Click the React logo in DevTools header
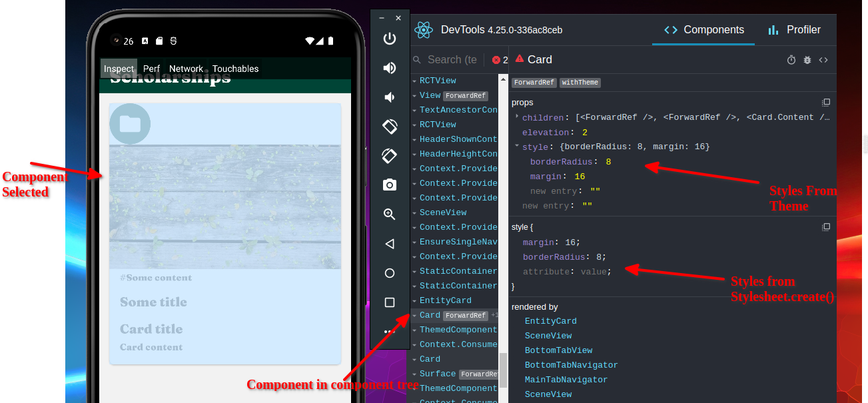 click(424, 30)
